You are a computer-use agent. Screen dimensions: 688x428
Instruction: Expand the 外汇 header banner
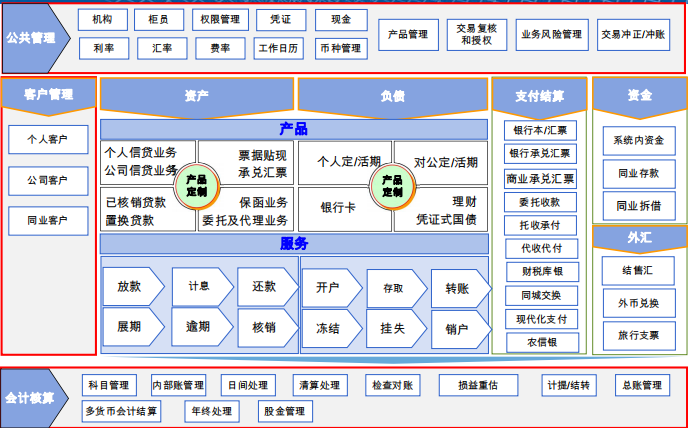639,238
